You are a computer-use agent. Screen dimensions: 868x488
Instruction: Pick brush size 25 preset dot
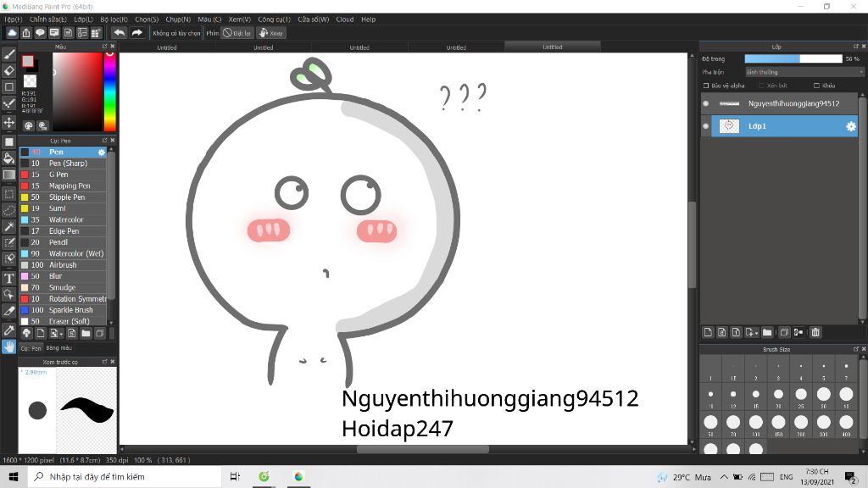click(801, 395)
